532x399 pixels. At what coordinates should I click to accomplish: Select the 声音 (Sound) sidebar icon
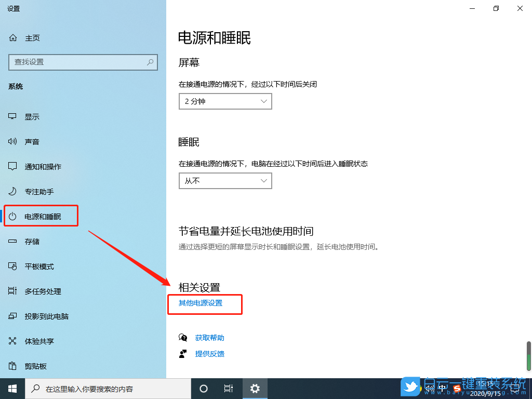(12, 141)
